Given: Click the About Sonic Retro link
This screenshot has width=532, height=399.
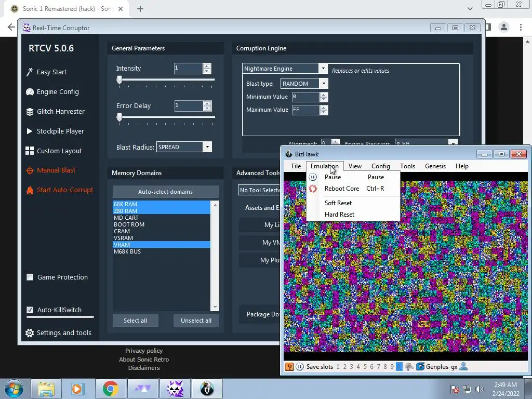Looking at the screenshot, I should (x=144, y=360).
